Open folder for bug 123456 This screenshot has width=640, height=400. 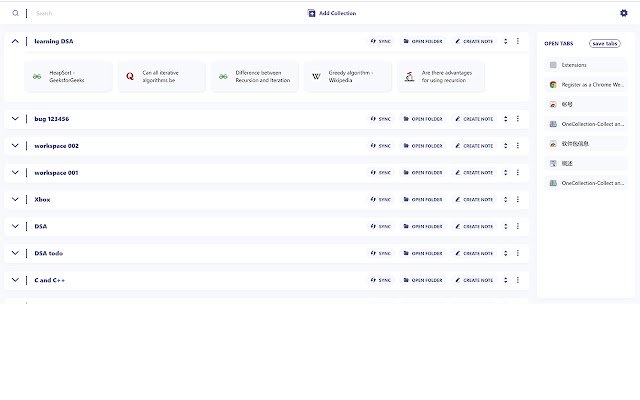[x=423, y=119]
